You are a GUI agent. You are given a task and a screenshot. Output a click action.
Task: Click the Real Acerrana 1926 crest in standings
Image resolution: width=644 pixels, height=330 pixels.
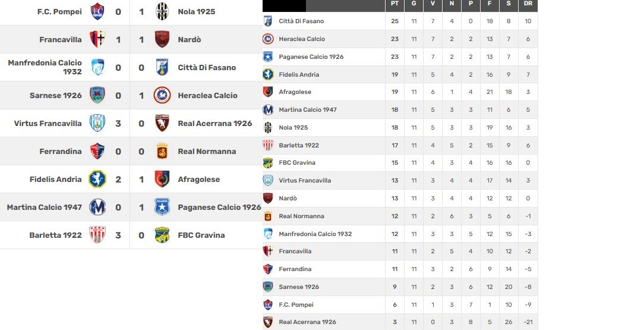(x=268, y=322)
